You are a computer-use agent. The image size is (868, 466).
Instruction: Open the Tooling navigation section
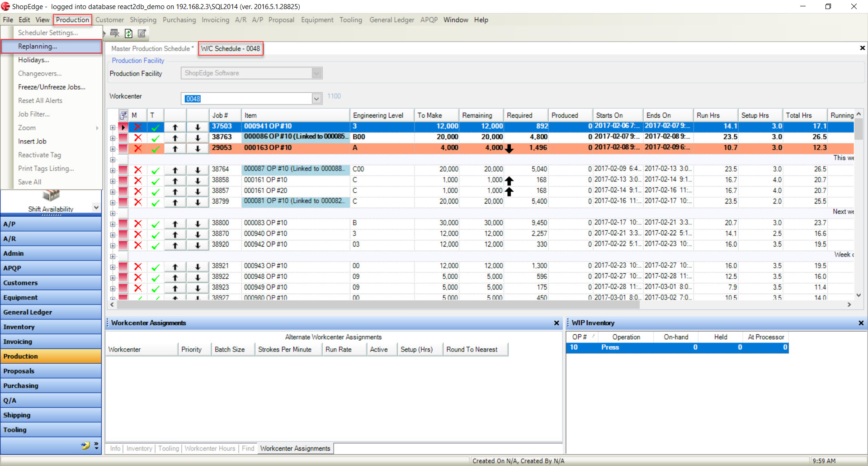51,430
